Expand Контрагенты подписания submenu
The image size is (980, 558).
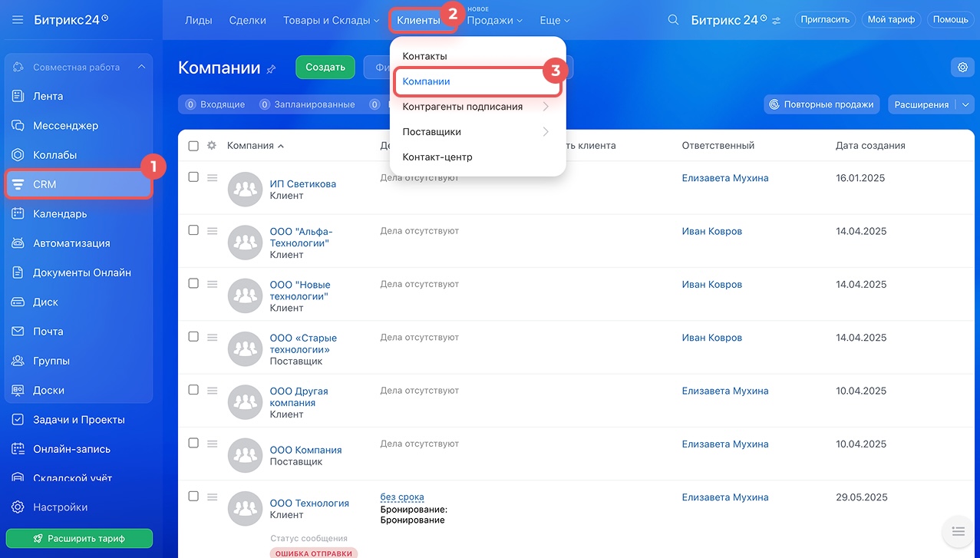point(546,107)
